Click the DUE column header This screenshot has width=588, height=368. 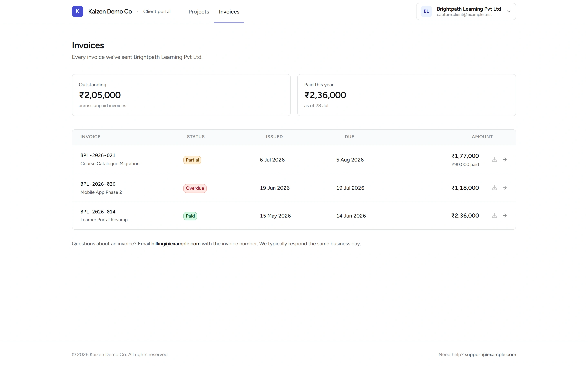coord(349,137)
